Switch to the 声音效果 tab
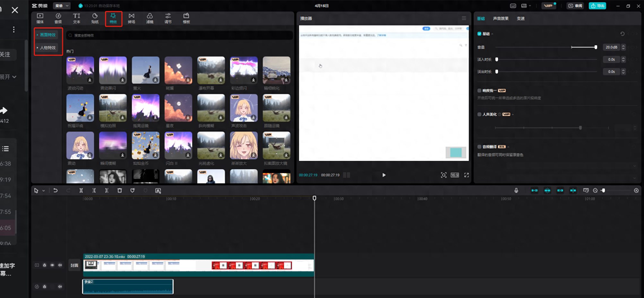The image size is (644, 298). (501, 19)
